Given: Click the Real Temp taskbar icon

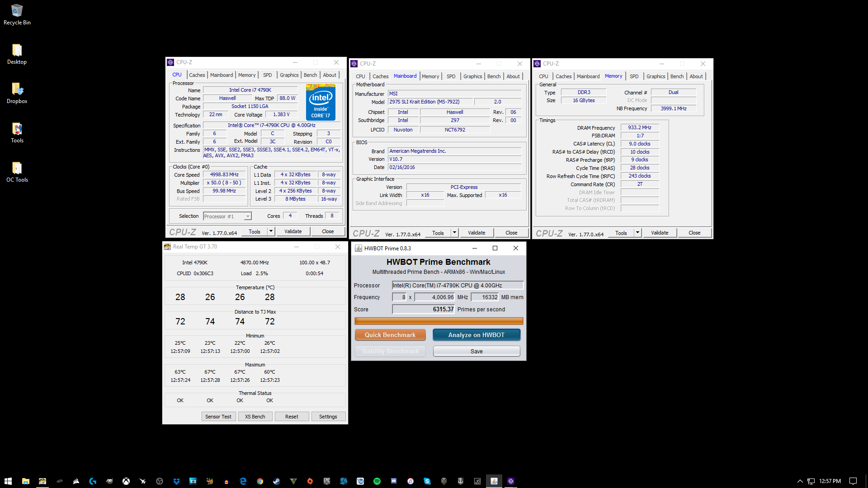Looking at the screenshot, I should click(x=42, y=481).
